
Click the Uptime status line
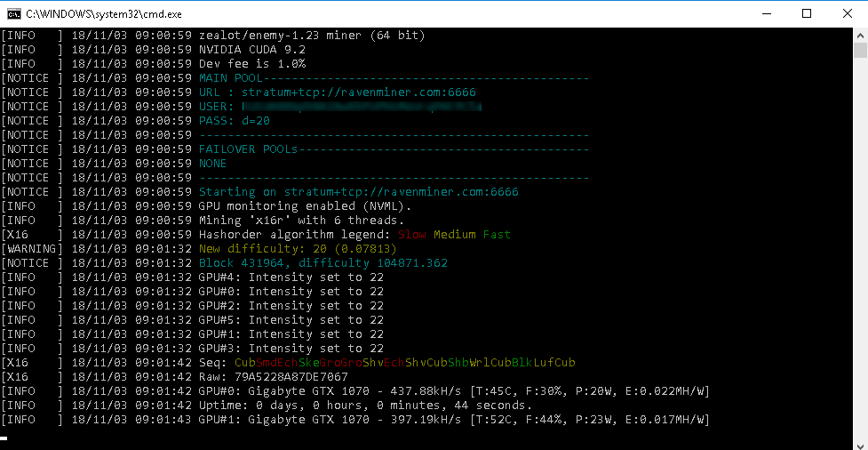tap(365, 406)
